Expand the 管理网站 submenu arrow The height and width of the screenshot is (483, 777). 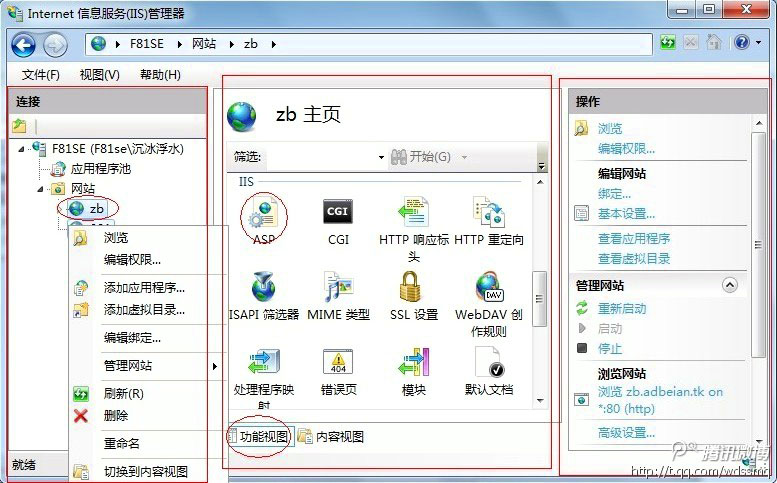(215, 366)
